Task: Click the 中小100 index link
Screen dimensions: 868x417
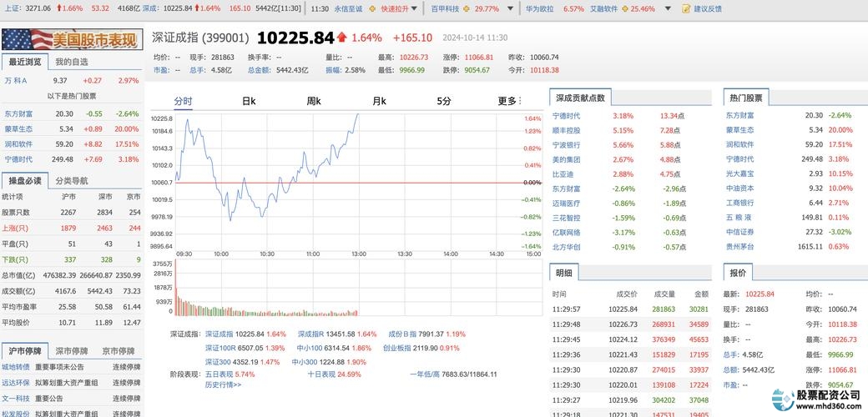Action: coord(310,348)
